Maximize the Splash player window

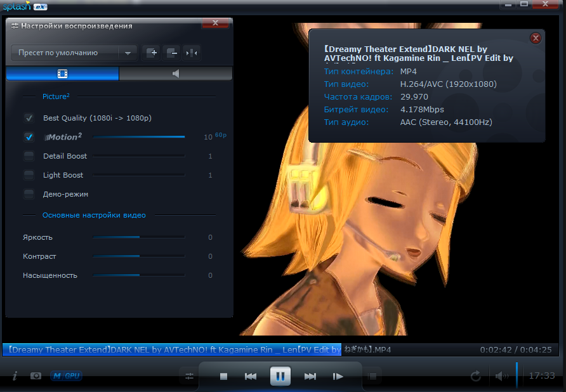(x=524, y=4)
